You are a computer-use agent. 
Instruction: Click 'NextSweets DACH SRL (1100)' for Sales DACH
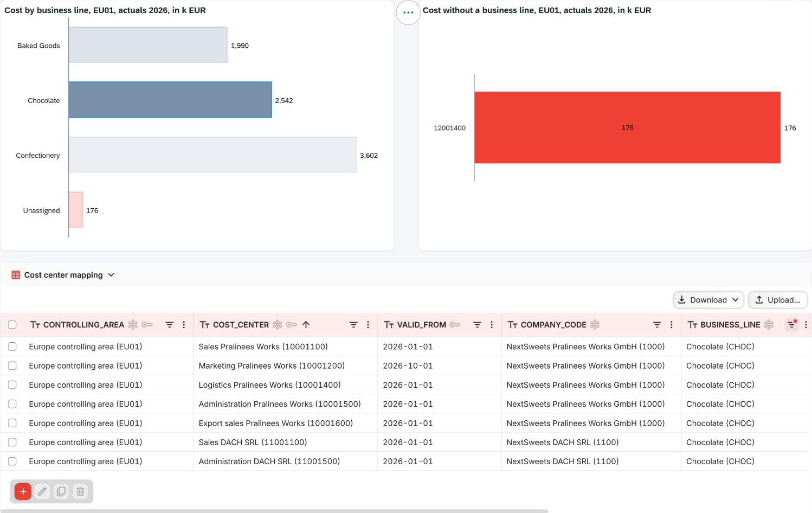[x=562, y=443]
